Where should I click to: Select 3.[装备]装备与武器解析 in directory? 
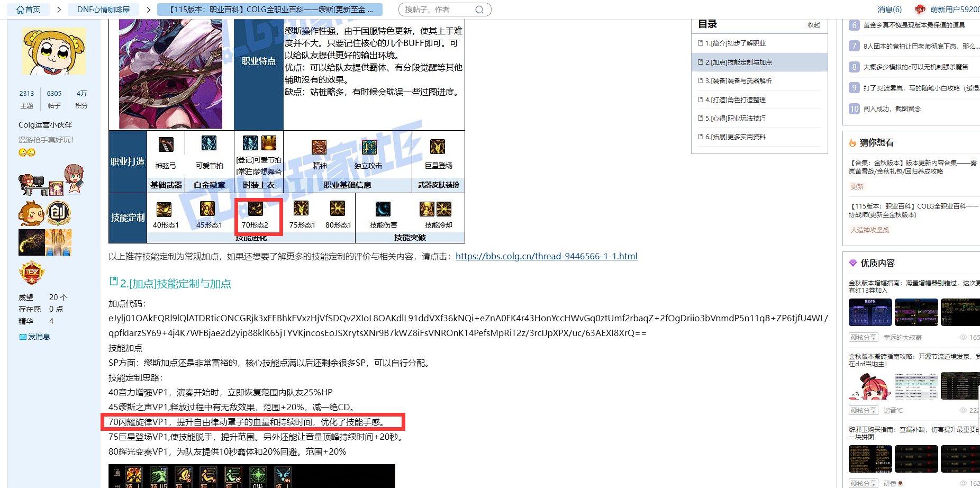pos(738,81)
